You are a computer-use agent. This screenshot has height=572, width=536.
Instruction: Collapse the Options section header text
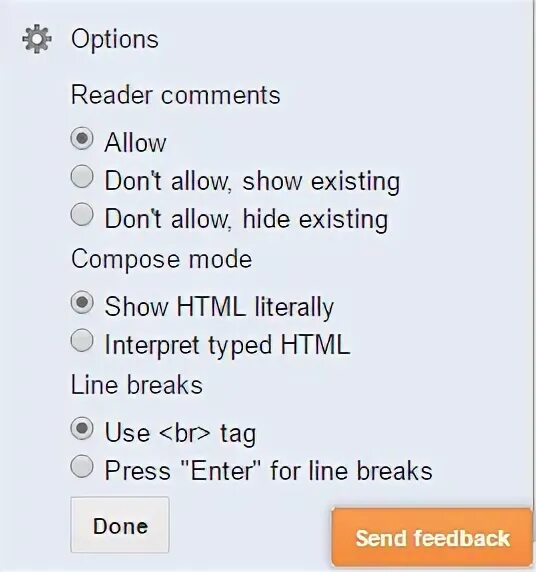point(115,39)
